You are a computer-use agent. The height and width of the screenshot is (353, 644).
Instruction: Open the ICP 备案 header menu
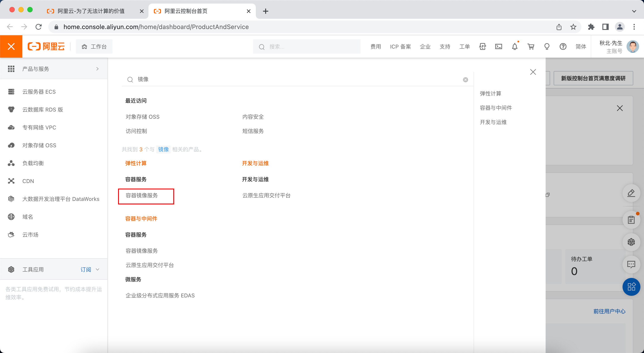coord(400,47)
